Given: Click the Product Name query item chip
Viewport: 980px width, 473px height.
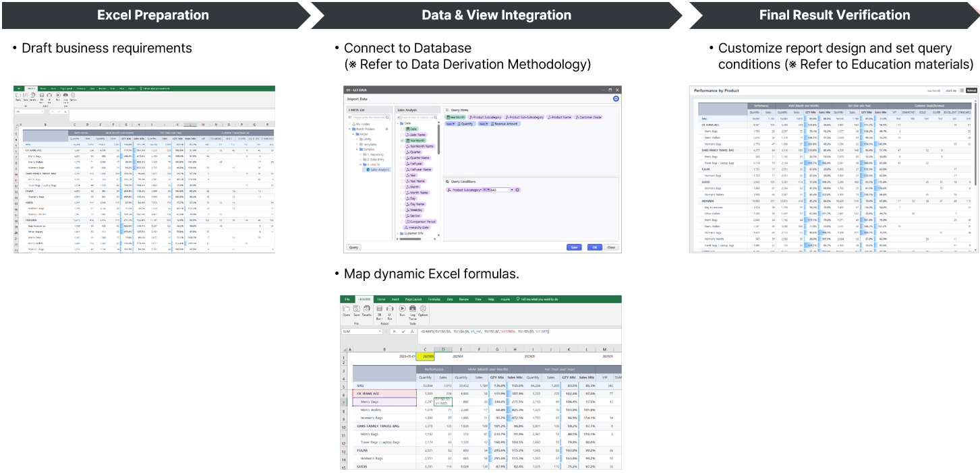Looking at the screenshot, I should (559, 117).
